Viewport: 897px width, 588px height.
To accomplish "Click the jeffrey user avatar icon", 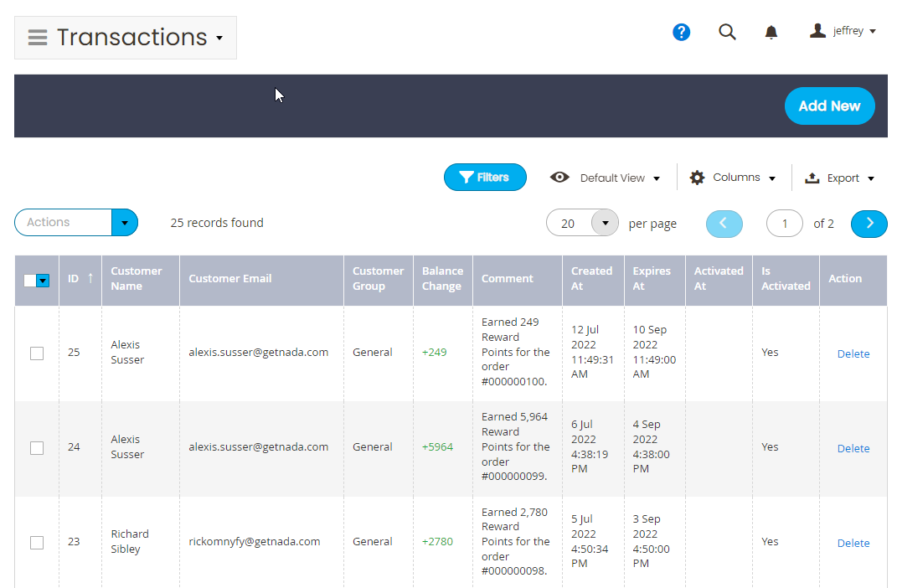I will point(817,30).
